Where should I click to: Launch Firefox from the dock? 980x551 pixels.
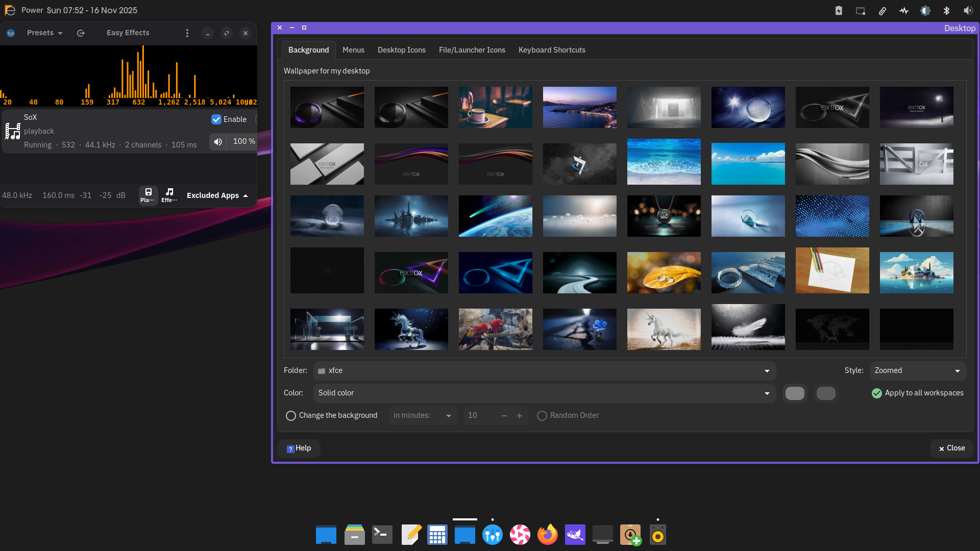547,535
